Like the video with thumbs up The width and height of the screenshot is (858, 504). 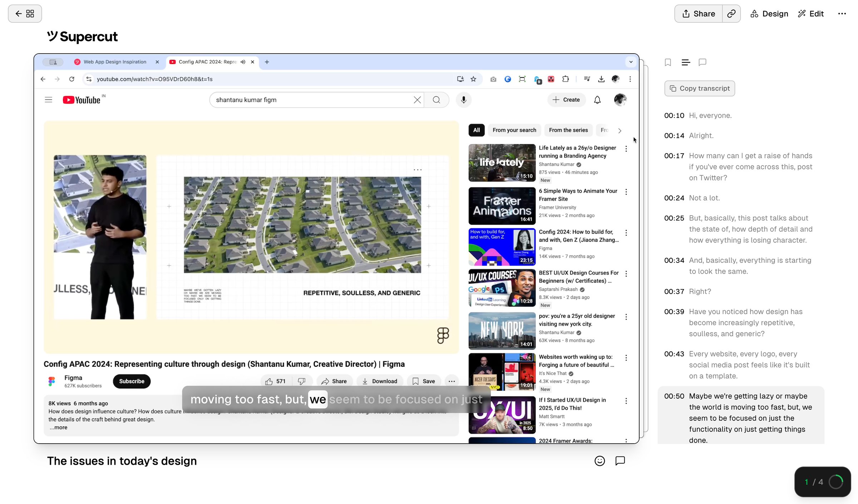tap(276, 381)
